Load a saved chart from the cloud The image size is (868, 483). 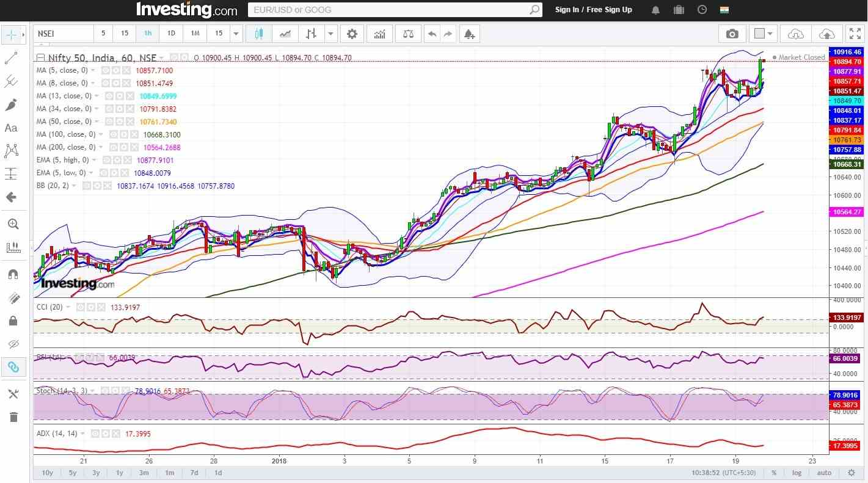796,34
